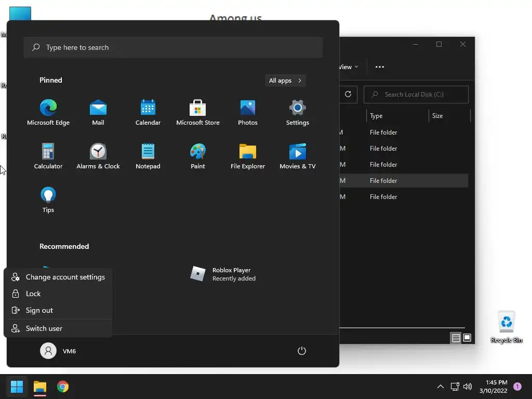Open the Calendar app
Screen dimensions: 532x399
click(148, 113)
